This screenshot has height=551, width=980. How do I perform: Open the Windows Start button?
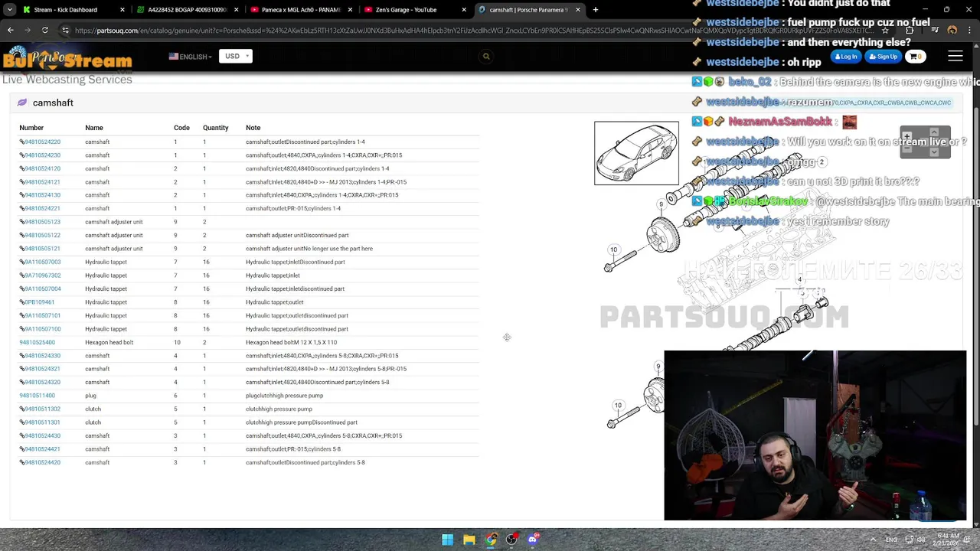pyautogui.click(x=447, y=540)
